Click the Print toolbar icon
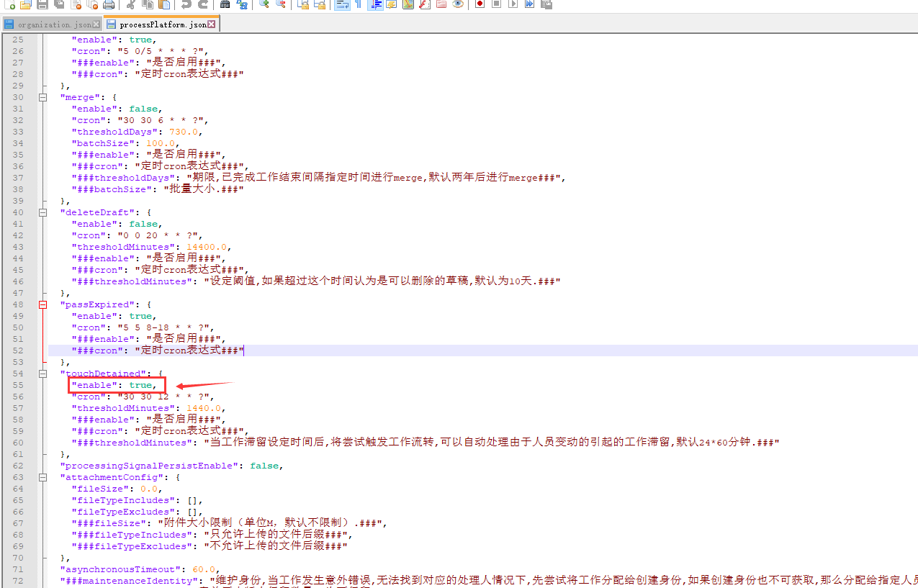 pos(109,4)
